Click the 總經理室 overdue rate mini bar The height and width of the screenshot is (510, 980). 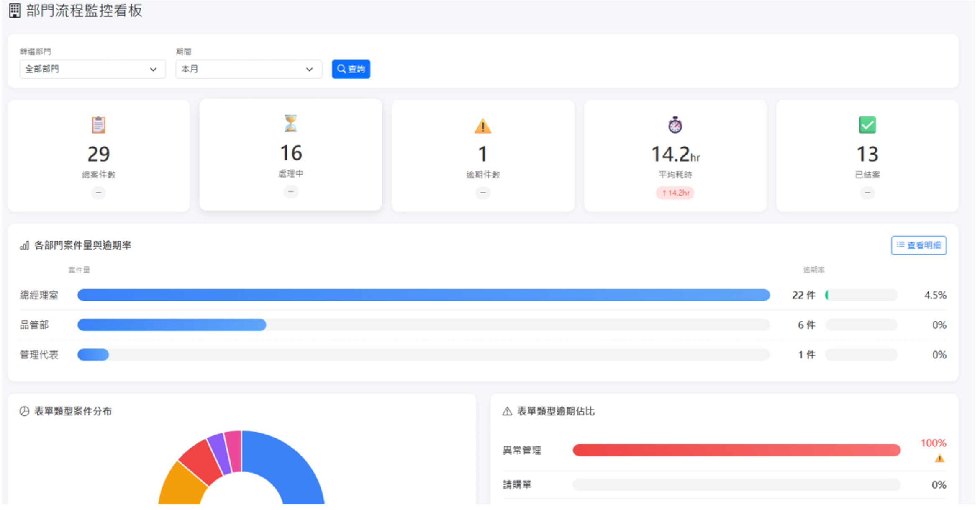[861, 295]
